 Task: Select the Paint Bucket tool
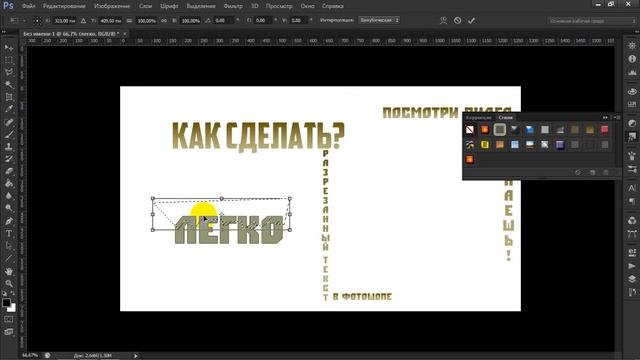(x=9, y=184)
